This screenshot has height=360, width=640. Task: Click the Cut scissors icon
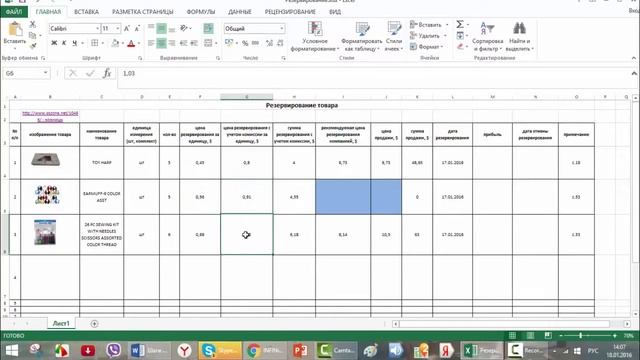[33, 25]
